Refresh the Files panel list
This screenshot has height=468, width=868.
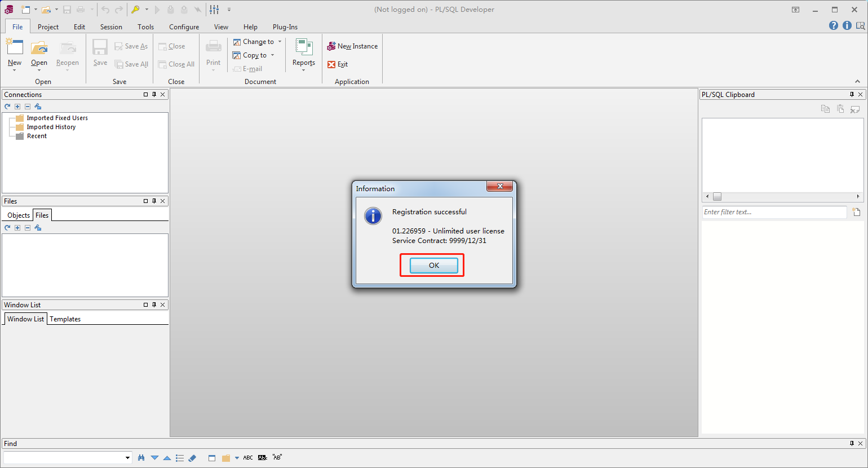click(7, 227)
